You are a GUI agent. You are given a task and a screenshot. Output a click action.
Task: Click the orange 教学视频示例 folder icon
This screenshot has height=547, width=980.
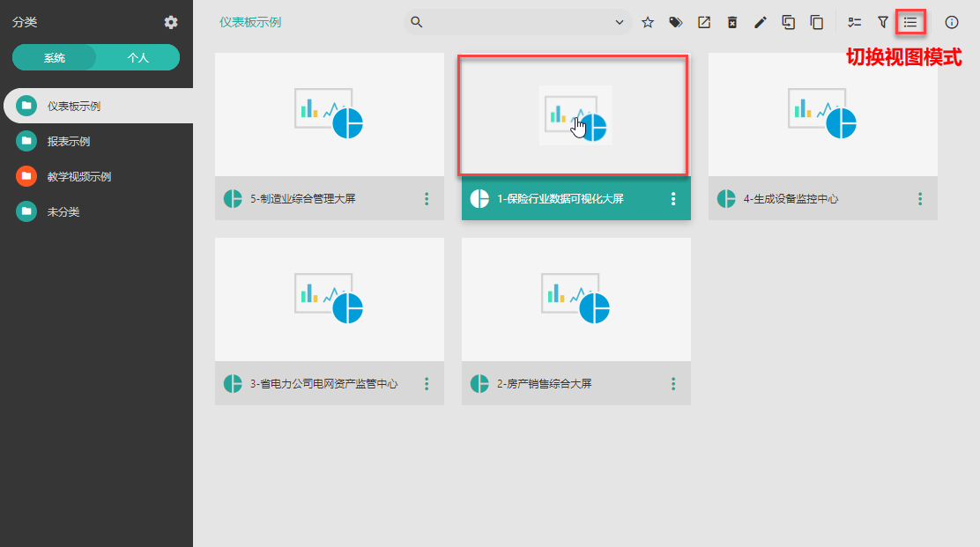click(x=26, y=177)
